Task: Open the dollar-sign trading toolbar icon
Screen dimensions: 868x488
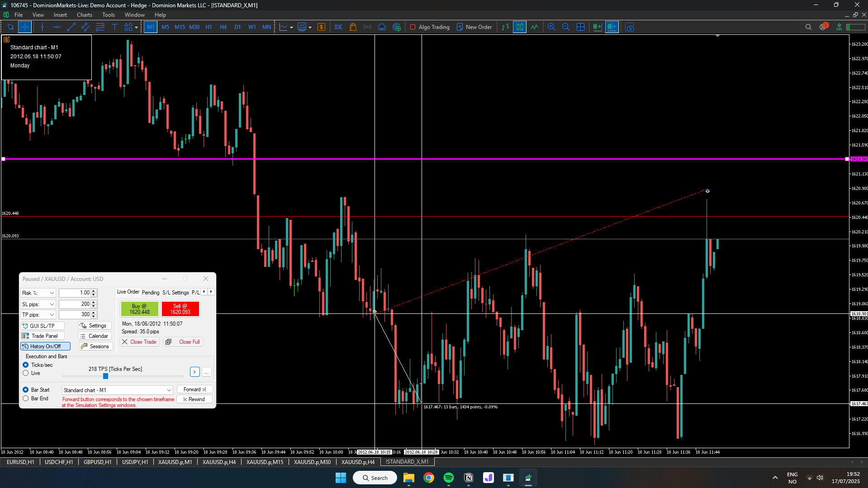Action: [321, 27]
